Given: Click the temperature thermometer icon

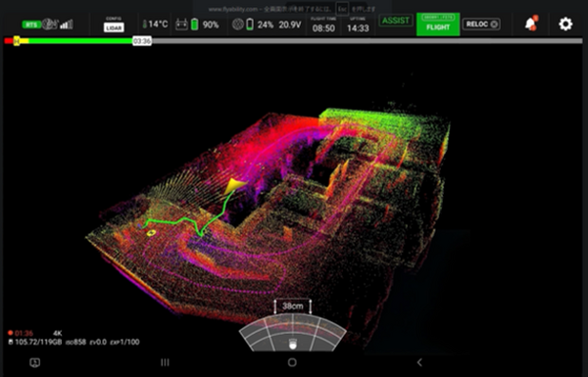Looking at the screenshot, I should (x=144, y=24).
